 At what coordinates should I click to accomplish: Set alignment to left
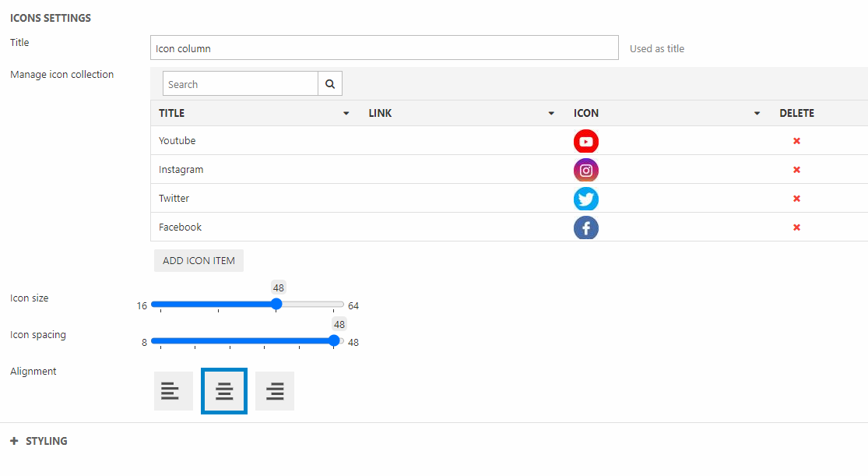click(x=173, y=391)
